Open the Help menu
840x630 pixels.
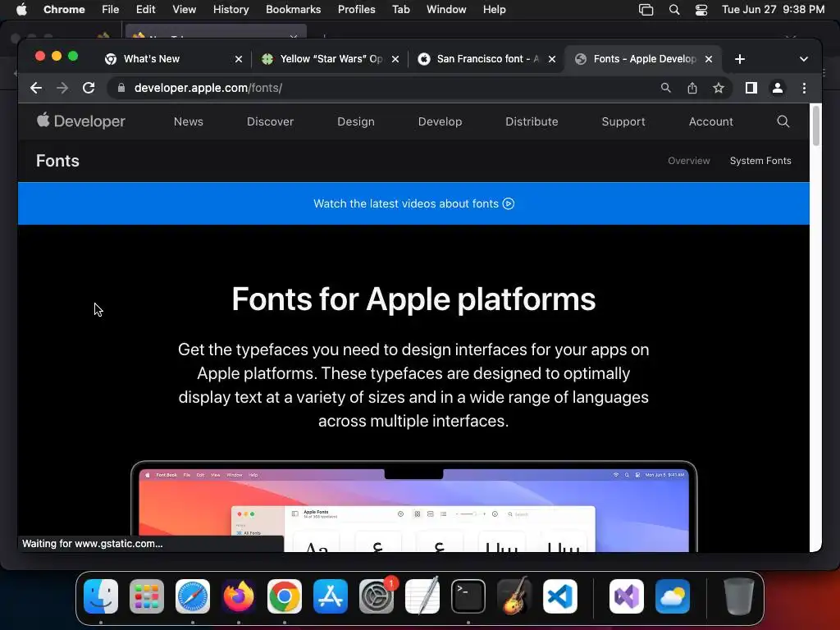[x=494, y=10]
